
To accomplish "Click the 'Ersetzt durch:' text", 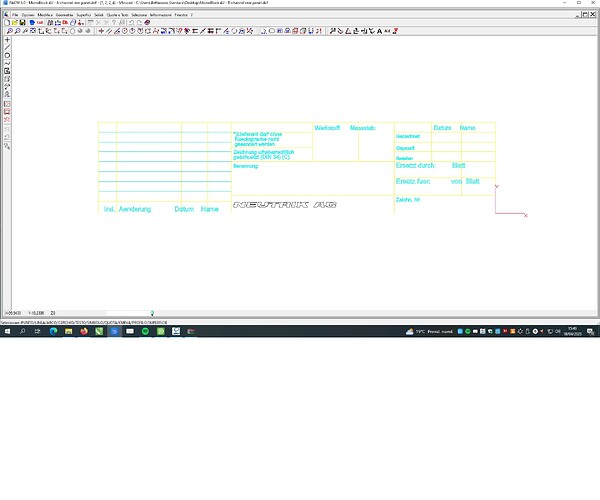I will click(x=416, y=165).
